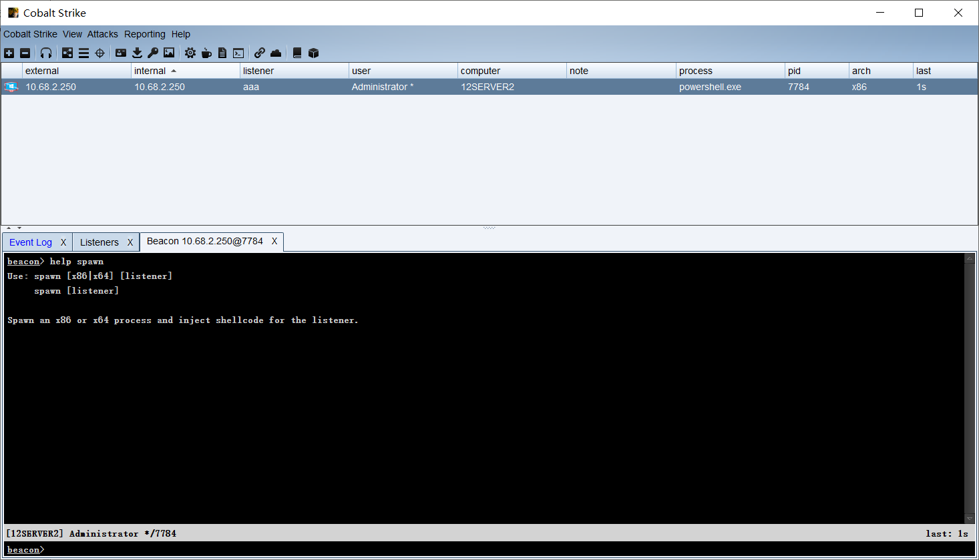This screenshot has height=560, width=979.
Task: Click the cloud manage sites icon
Action: click(x=276, y=53)
